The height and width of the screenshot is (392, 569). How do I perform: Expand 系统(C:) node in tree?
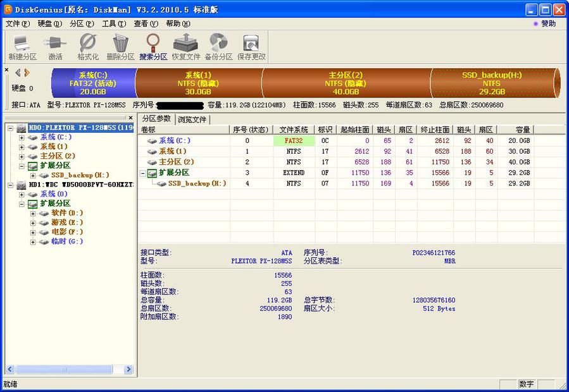point(22,138)
